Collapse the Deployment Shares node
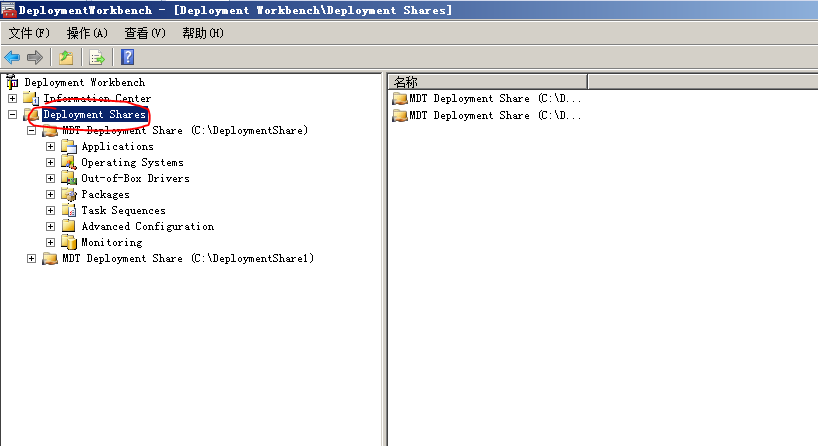The width and height of the screenshot is (818, 446). tap(13, 114)
